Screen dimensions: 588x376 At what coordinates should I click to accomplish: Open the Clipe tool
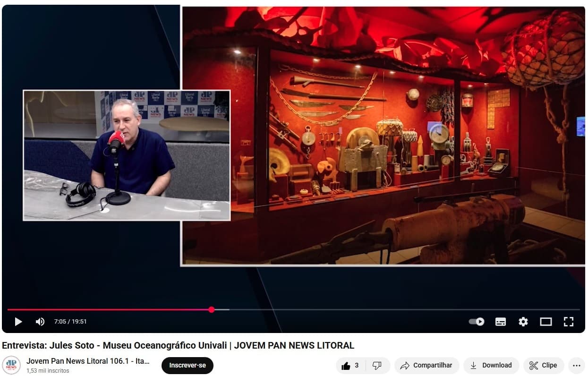click(x=544, y=365)
